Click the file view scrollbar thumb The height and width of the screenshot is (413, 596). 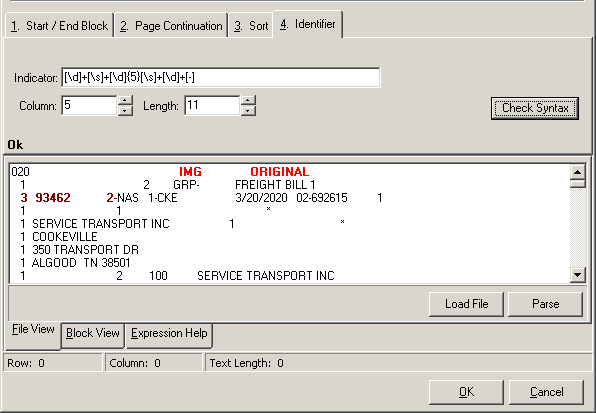(x=577, y=184)
